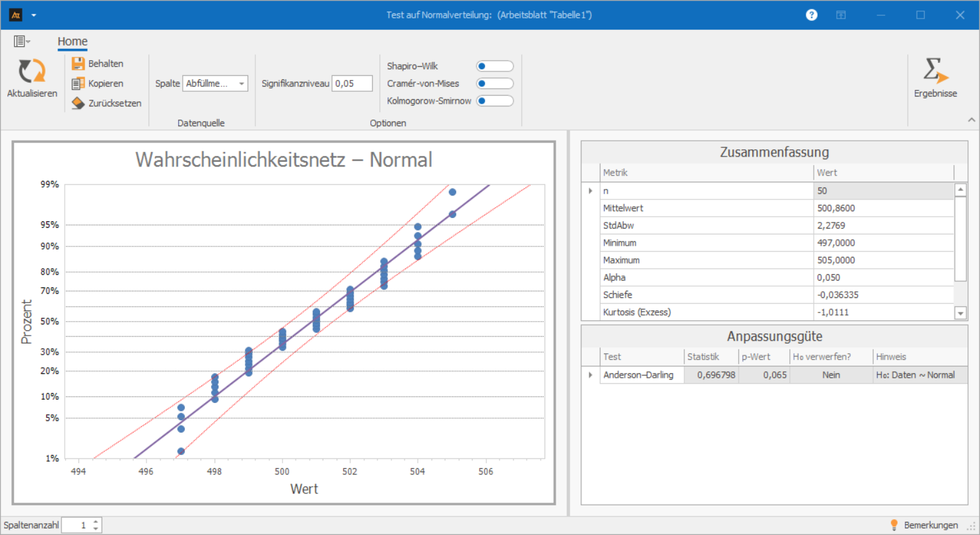Collapse the ribbon with the chevron
The image size is (980, 535).
(x=971, y=120)
